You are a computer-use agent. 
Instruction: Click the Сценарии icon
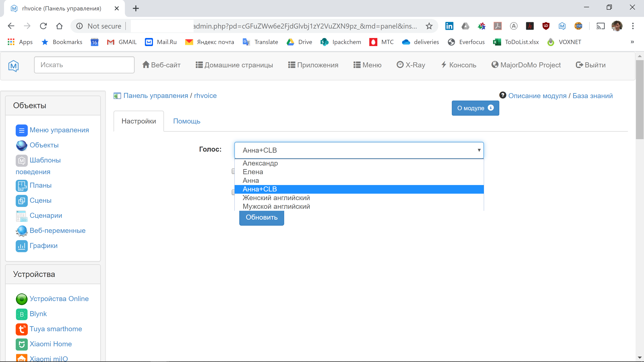(x=22, y=216)
